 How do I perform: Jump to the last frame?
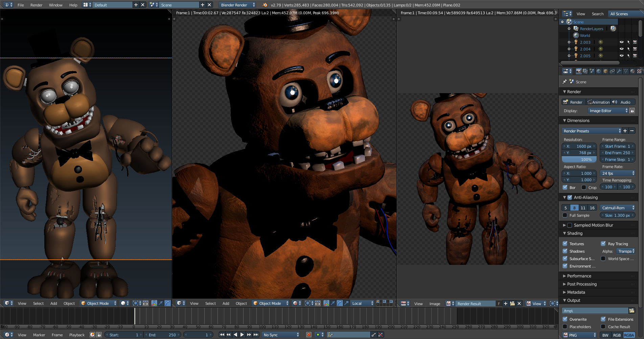click(256, 335)
